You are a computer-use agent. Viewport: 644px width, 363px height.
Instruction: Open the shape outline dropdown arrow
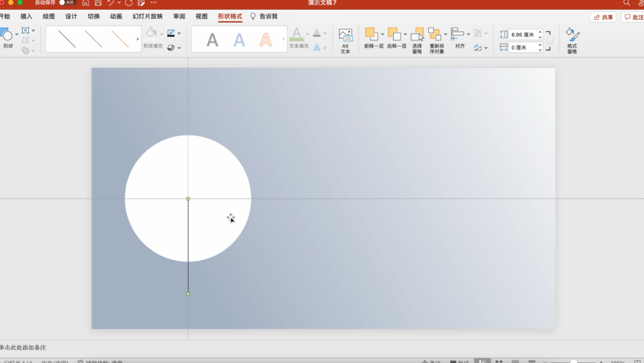pyautogui.click(x=179, y=33)
